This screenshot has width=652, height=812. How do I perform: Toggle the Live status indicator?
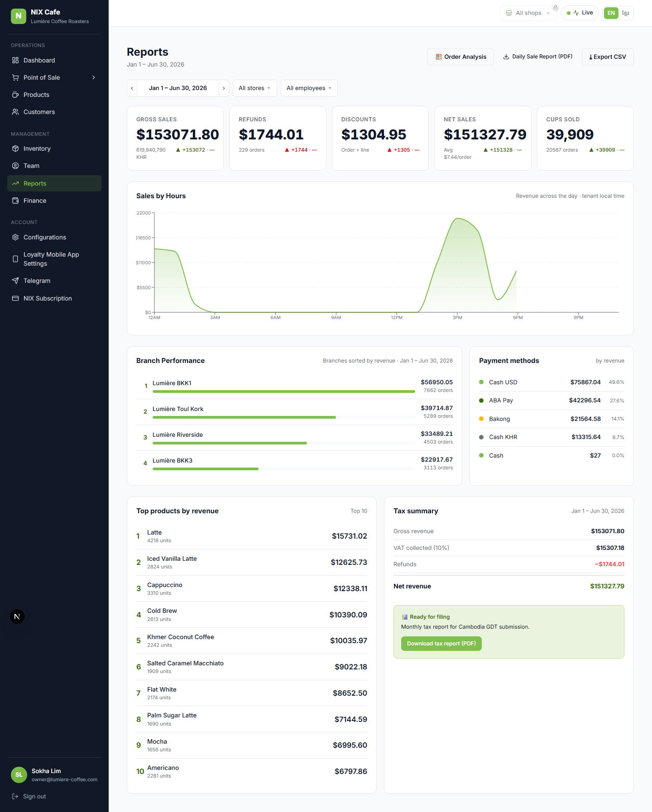tap(580, 13)
